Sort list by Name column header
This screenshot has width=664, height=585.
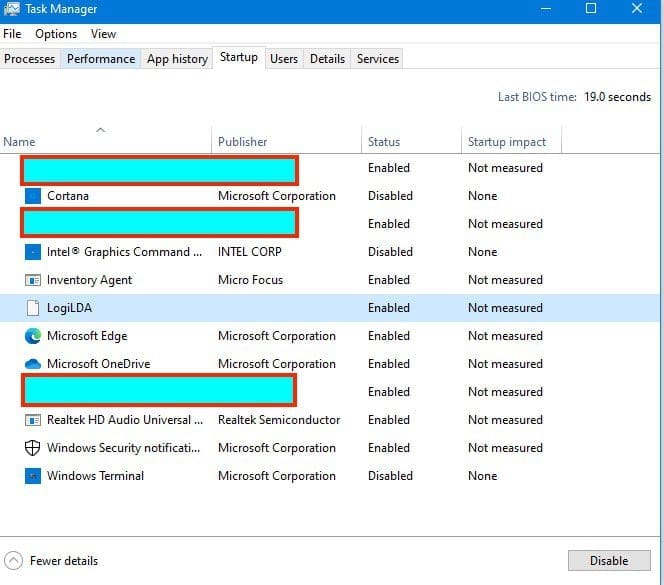point(19,142)
